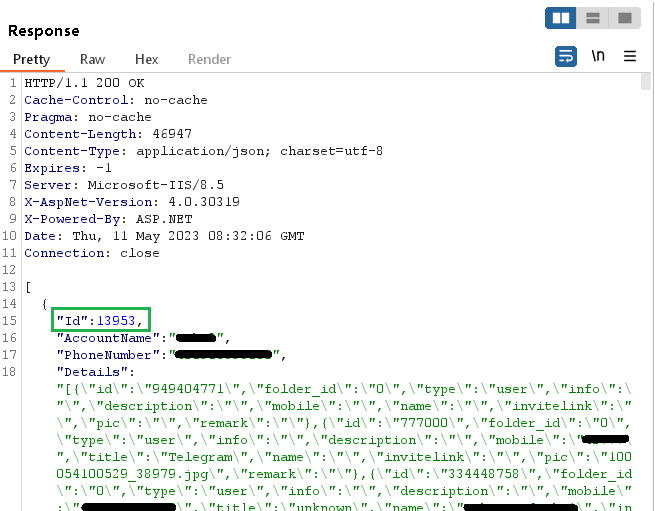The image size is (655, 511).
Task: Click the Date header line
Action: 164,236
